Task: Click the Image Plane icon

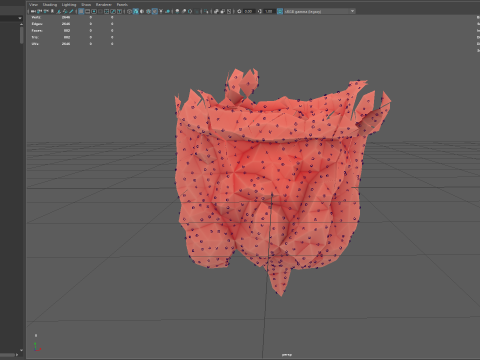Action: coord(58,11)
